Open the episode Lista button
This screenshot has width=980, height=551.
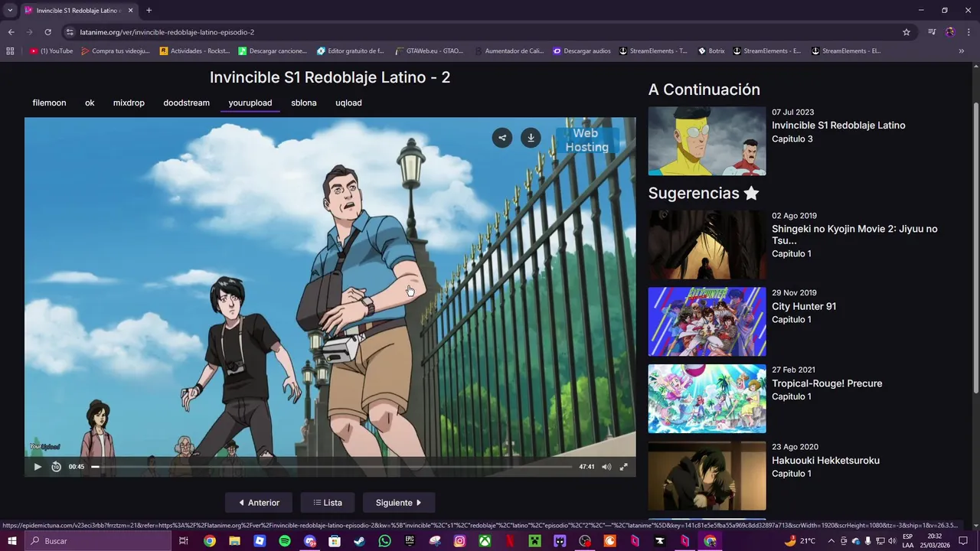click(x=328, y=503)
